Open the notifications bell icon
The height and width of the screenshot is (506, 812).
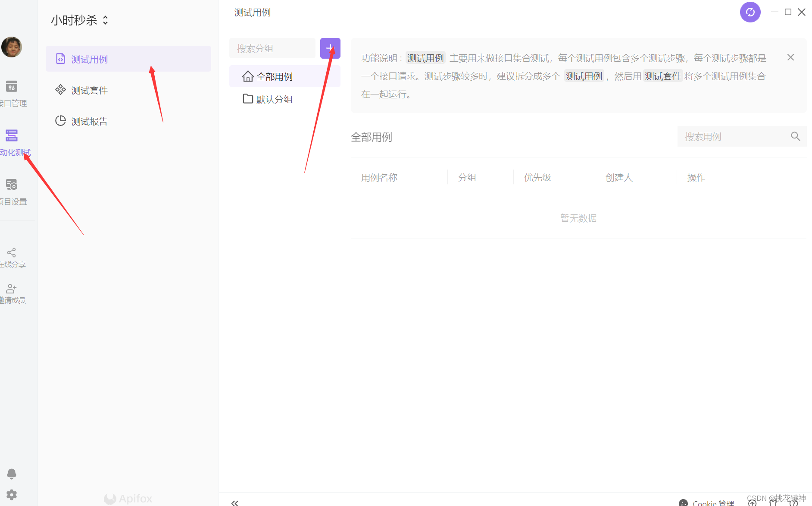[x=12, y=474]
